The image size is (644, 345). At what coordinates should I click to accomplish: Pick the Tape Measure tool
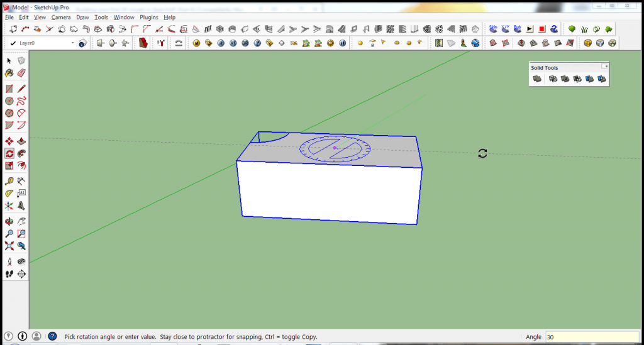point(9,181)
